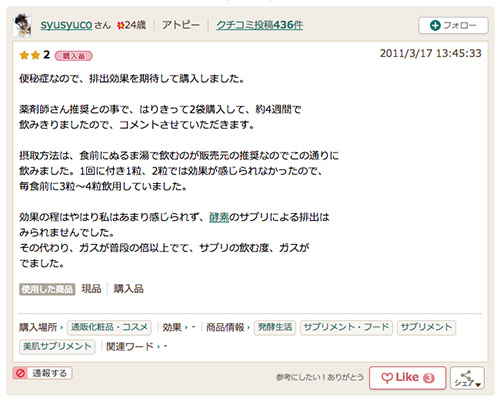Open the クチコミ投稿436件 link
Image resolution: width=500 pixels, height=401 pixels.
259,25
